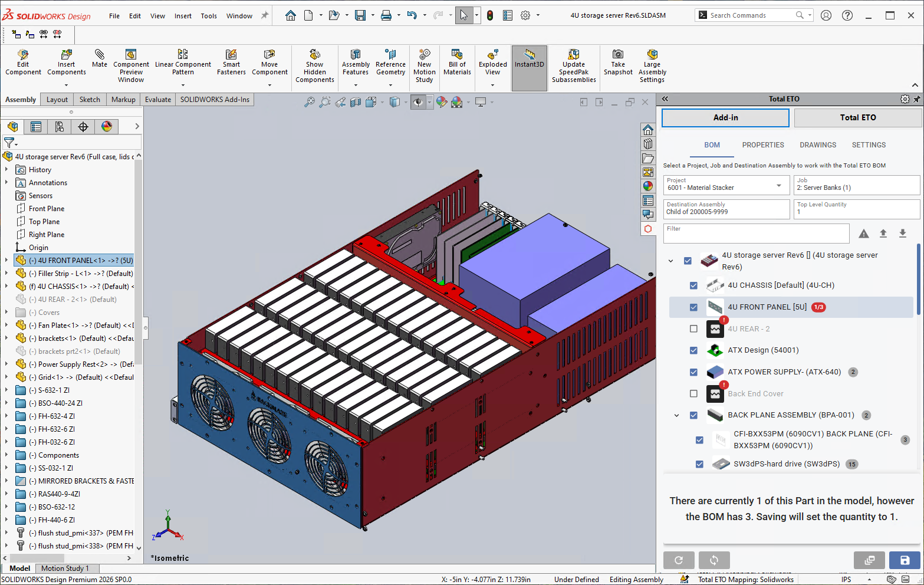Click the Update SpeedPak Subassemblies icon
The width and height of the screenshot is (924, 585).
574,55
